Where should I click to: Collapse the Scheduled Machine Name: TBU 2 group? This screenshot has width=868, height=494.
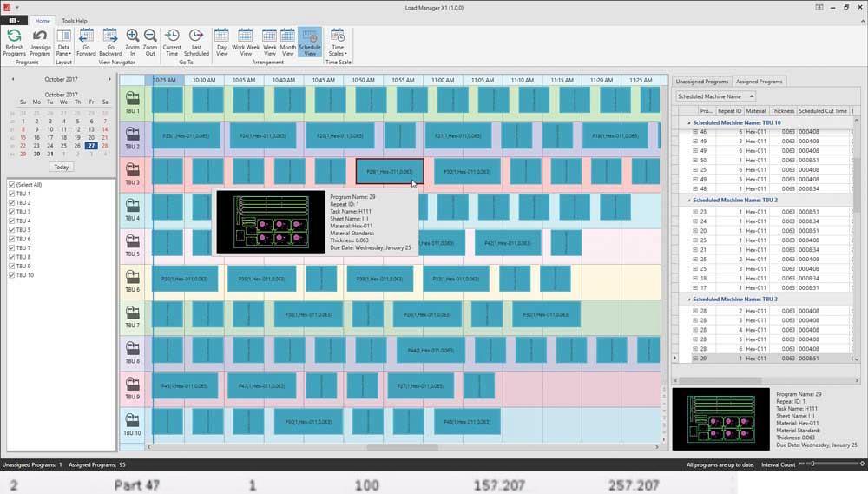690,201
